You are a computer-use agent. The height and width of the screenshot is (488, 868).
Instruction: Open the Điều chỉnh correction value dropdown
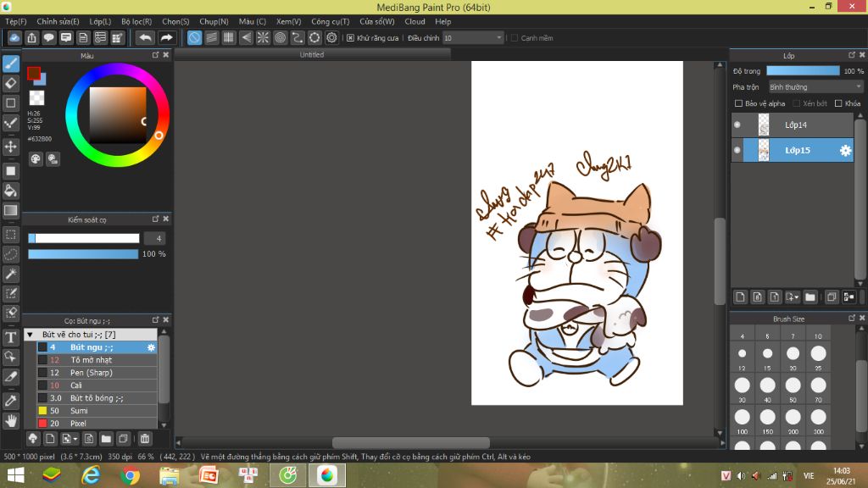click(473, 37)
